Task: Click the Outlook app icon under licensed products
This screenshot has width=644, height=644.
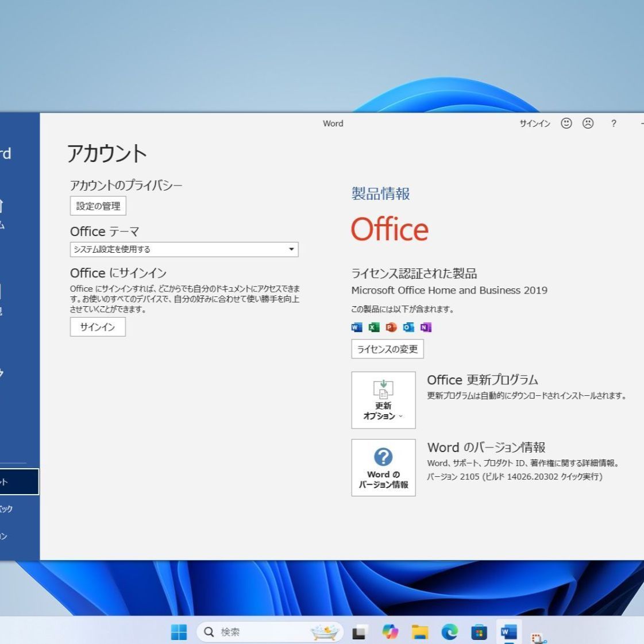Action: (408, 327)
